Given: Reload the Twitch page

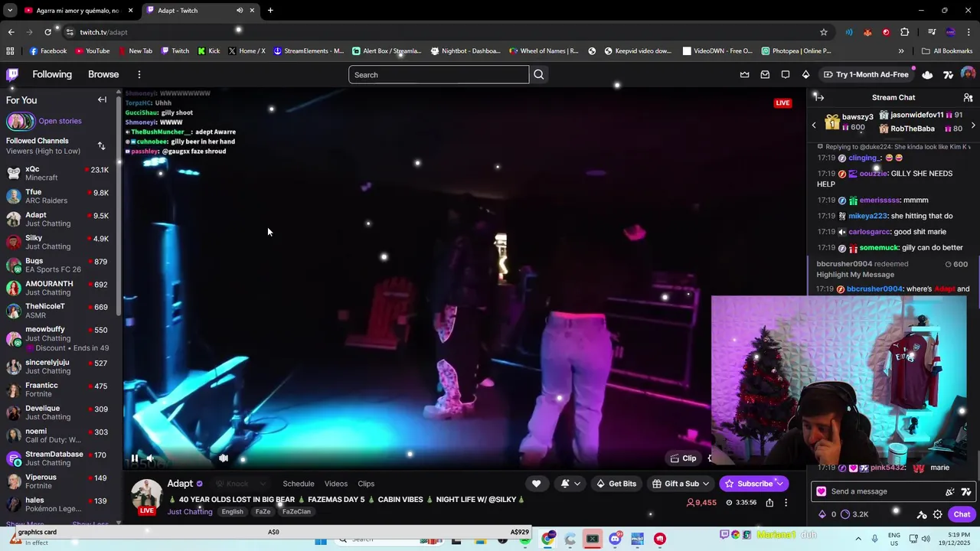Looking at the screenshot, I should (x=47, y=32).
